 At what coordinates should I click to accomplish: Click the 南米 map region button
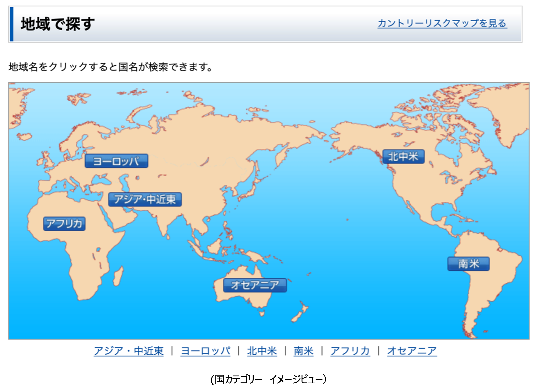coord(468,264)
